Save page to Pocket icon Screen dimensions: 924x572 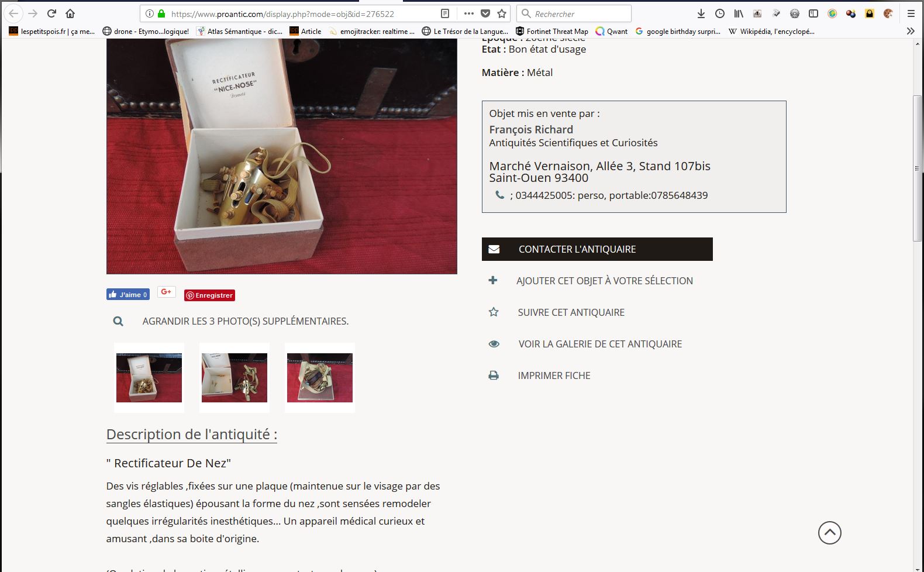coord(485,13)
